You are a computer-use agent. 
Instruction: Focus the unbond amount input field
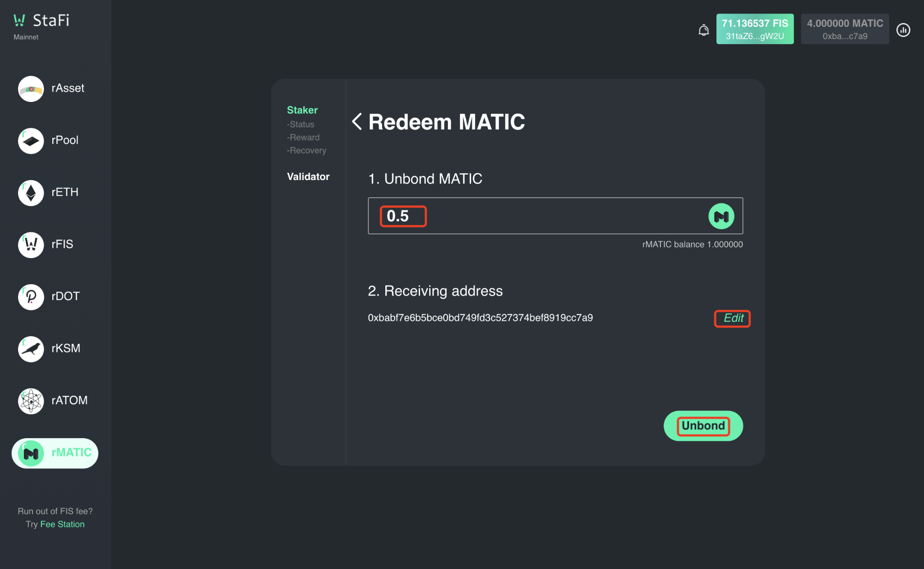click(x=541, y=216)
